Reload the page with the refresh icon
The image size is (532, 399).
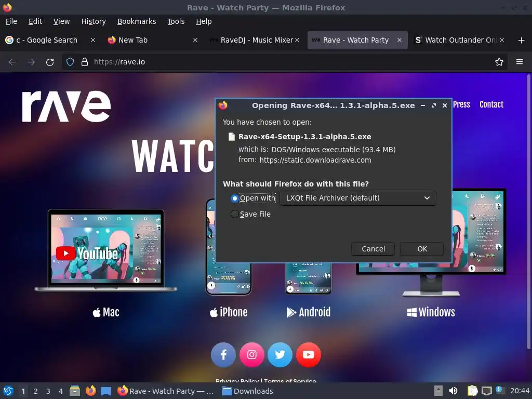(x=50, y=62)
